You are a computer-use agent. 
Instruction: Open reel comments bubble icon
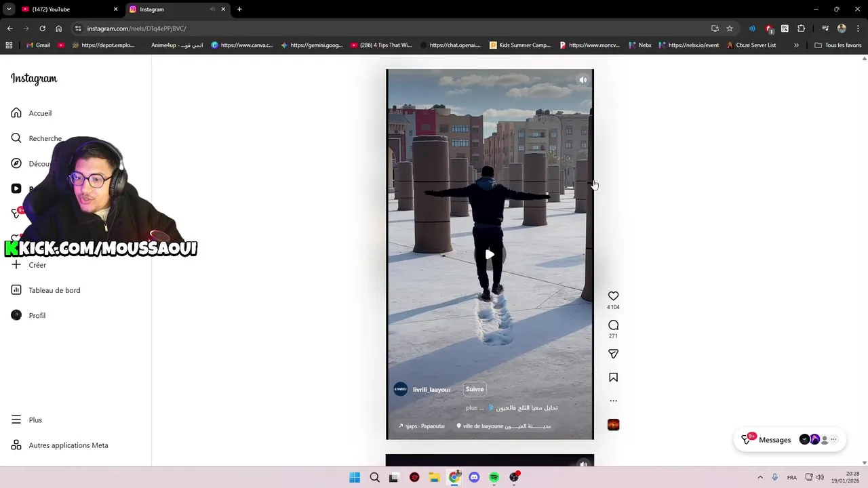click(x=613, y=325)
